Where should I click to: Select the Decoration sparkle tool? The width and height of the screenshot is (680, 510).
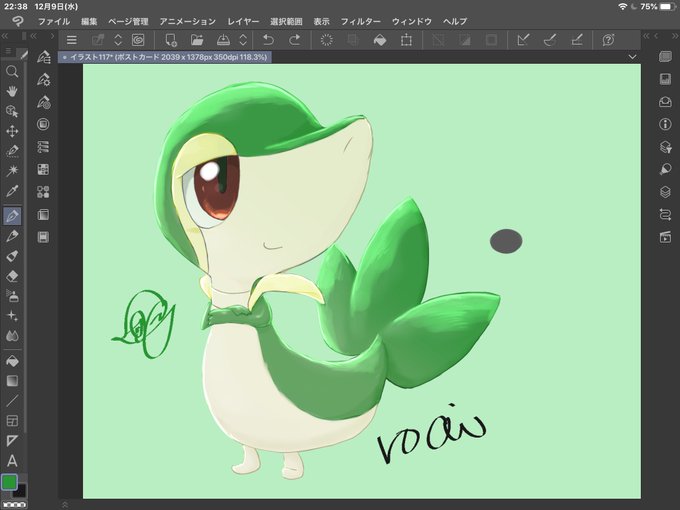click(12, 316)
